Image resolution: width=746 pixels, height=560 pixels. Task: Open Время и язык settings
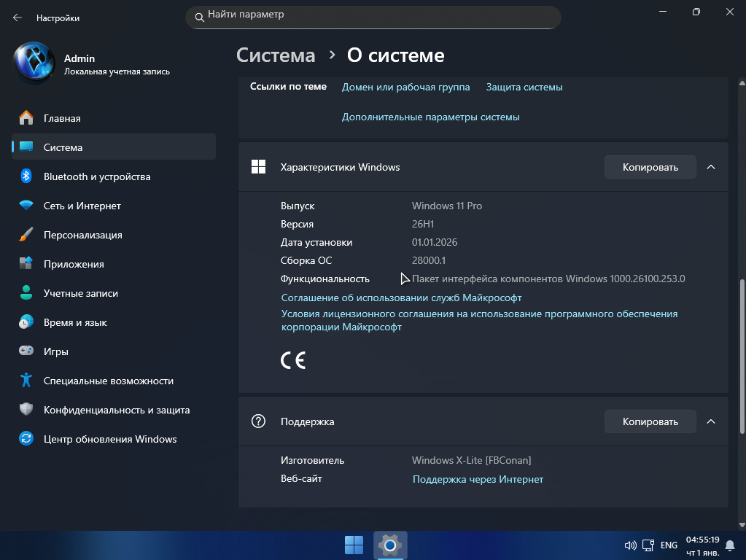point(114,322)
